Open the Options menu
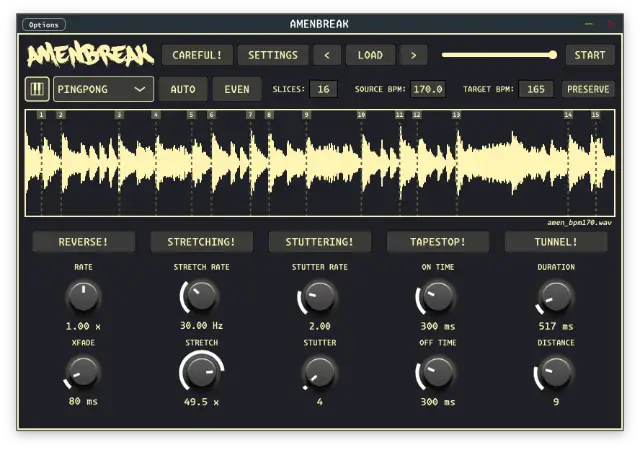The image size is (640, 450). tap(43, 24)
